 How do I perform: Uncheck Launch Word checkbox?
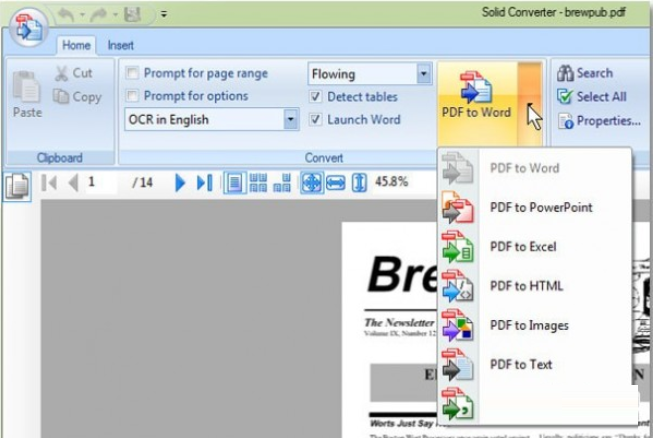pyautogui.click(x=315, y=119)
